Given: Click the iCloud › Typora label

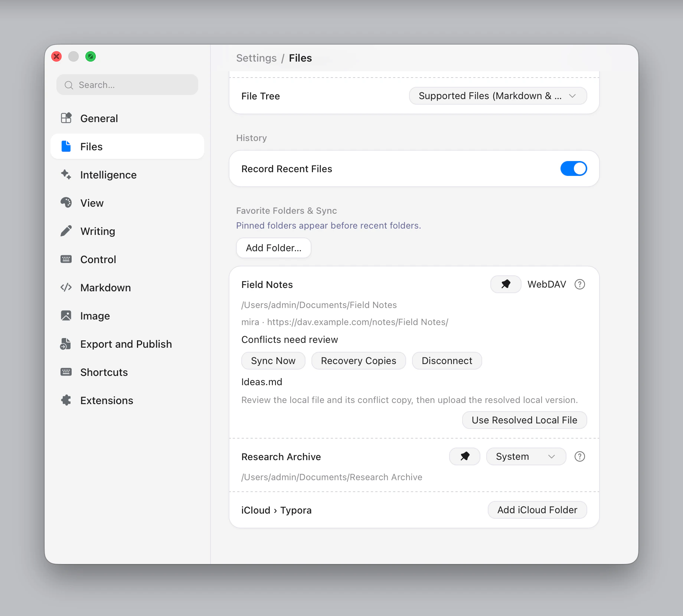Looking at the screenshot, I should [x=277, y=510].
